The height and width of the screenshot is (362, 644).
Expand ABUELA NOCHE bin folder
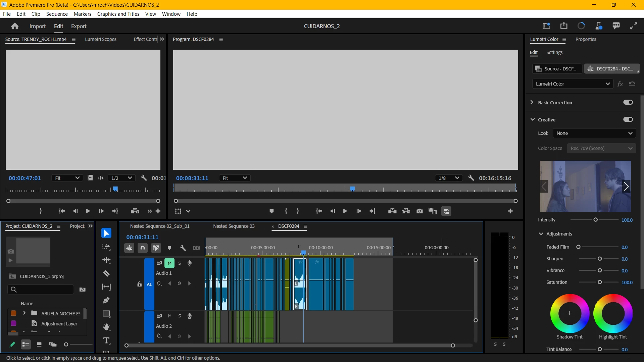click(x=24, y=313)
